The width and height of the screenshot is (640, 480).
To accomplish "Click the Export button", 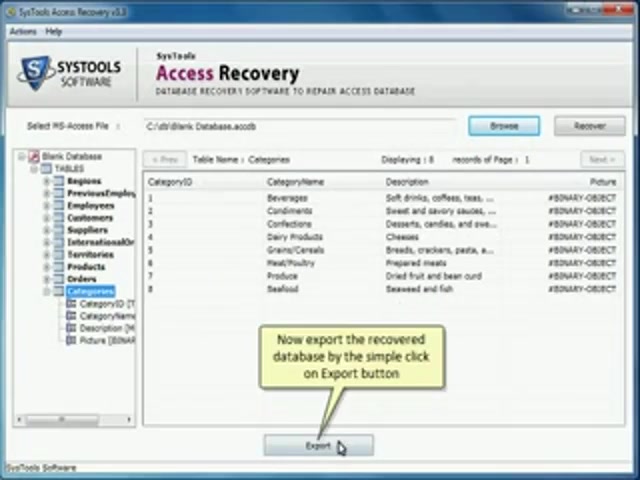I will [318, 446].
